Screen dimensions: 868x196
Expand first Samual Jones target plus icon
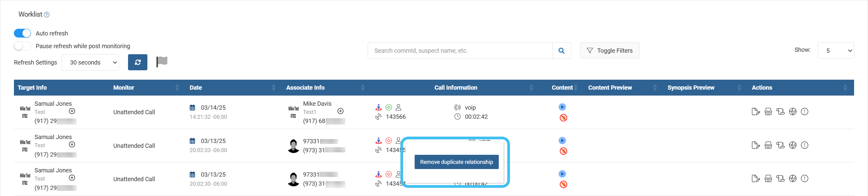click(x=72, y=111)
